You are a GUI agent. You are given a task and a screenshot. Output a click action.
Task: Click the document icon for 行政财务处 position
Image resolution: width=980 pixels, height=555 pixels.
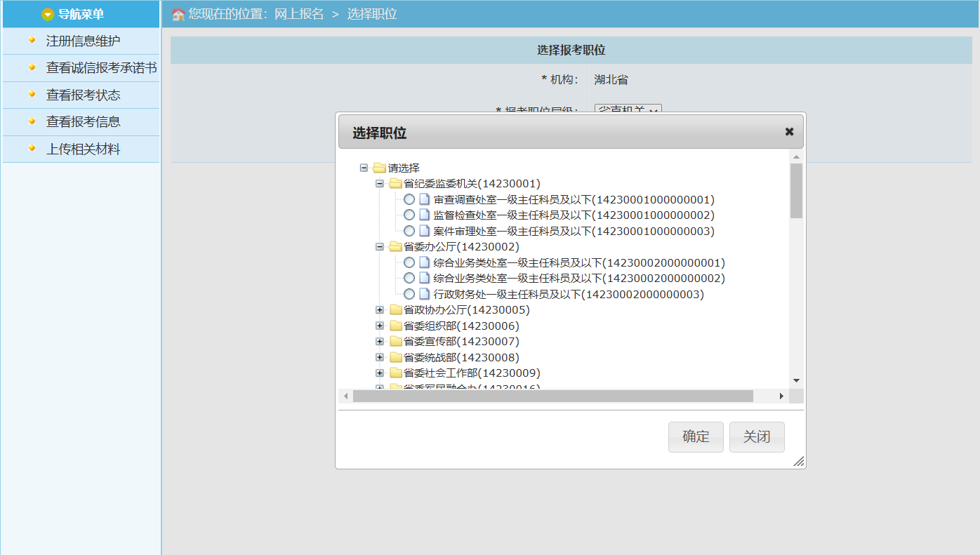[424, 294]
